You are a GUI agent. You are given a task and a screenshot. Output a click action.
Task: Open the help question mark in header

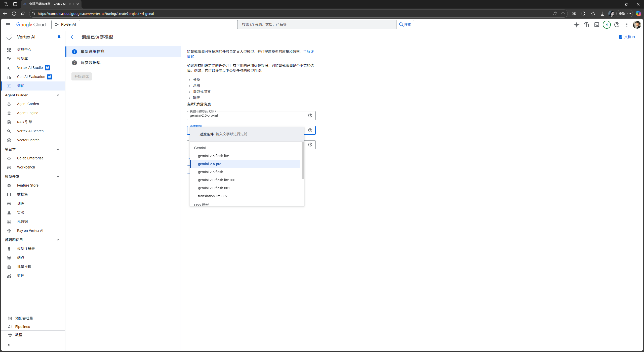pos(617,24)
